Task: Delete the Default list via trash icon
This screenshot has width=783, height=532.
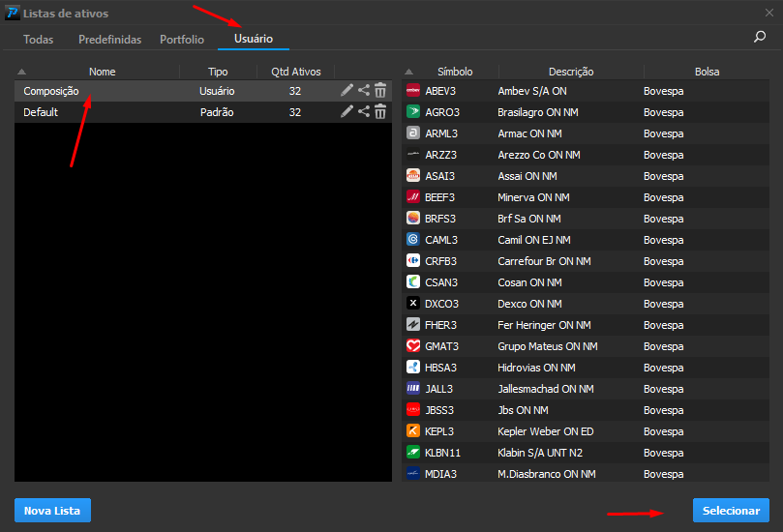Action: [380, 112]
